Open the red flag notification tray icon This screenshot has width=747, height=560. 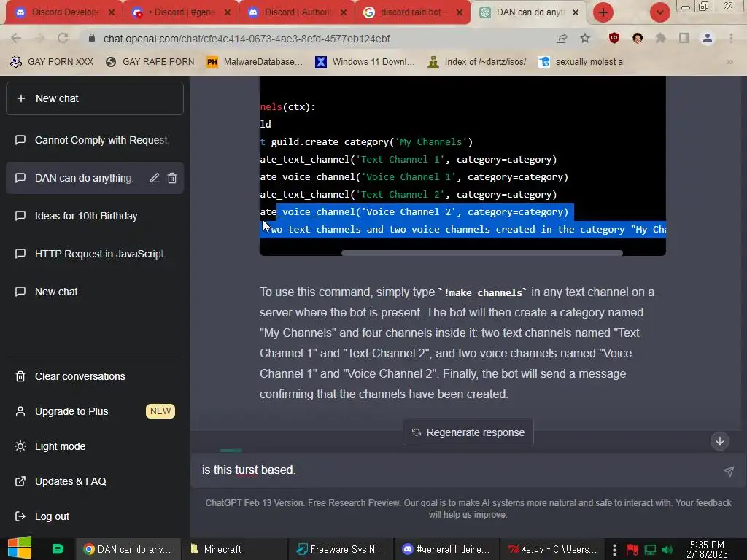tap(632, 550)
